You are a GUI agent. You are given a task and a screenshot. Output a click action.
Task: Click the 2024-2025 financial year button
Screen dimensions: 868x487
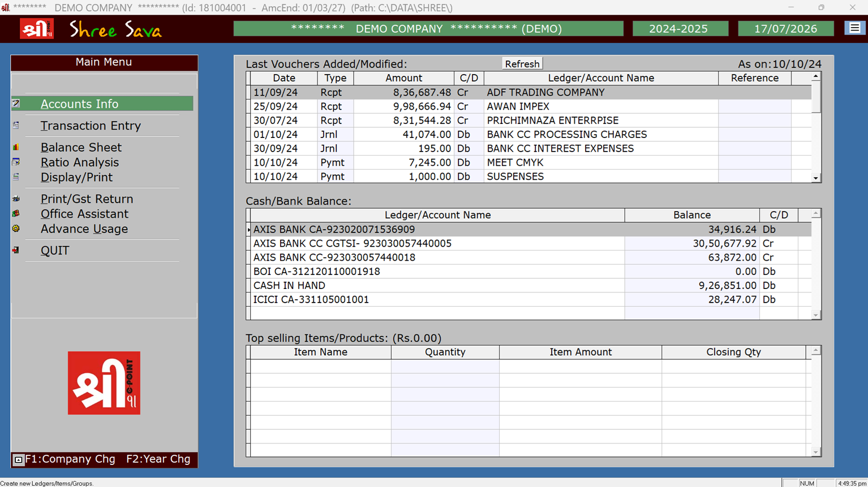680,28
